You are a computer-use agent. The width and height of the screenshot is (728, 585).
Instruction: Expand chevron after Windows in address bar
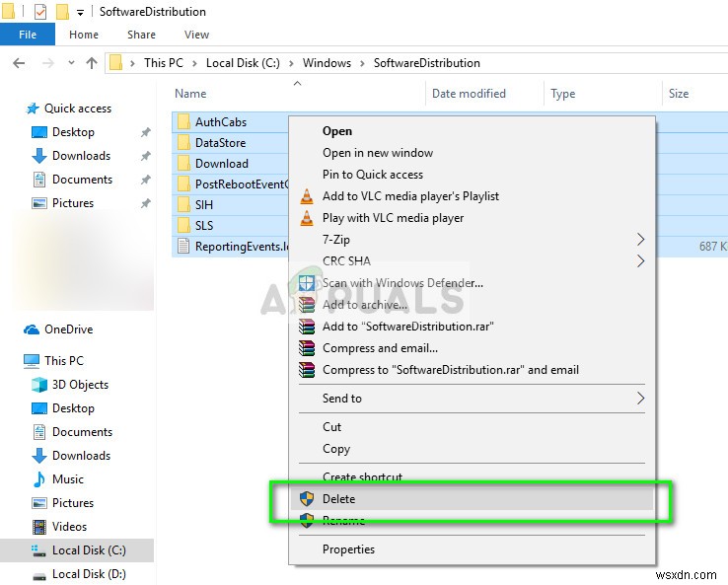coord(362,63)
